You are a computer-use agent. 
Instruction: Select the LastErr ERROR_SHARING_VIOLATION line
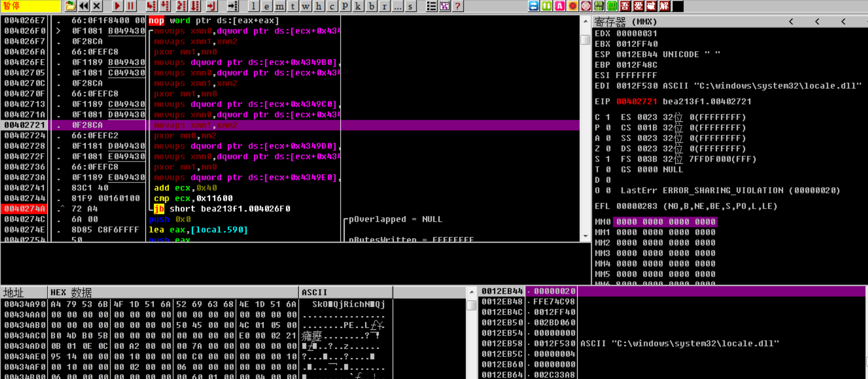tap(730, 190)
